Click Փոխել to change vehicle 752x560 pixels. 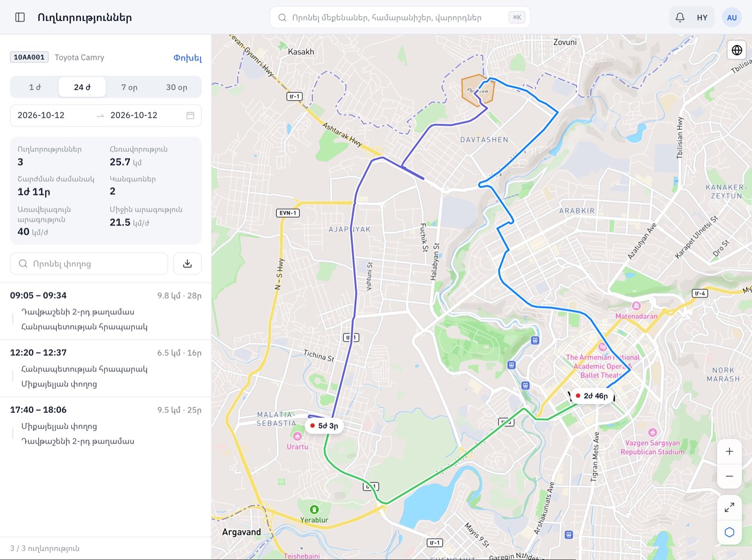click(x=188, y=57)
